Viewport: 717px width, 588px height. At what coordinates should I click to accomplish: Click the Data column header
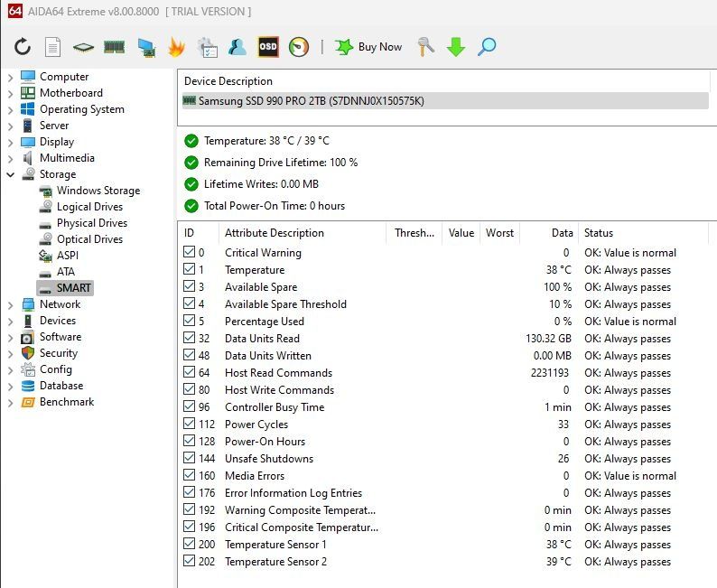[x=549, y=233]
